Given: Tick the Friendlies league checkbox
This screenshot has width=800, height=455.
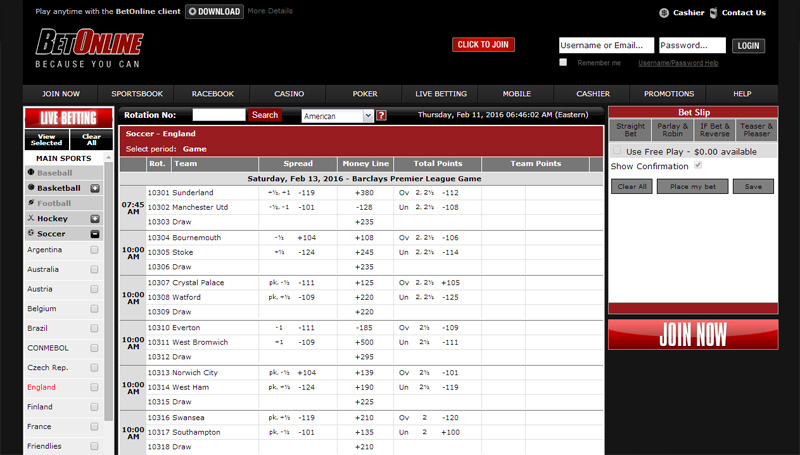Looking at the screenshot, I should point(94,446).
